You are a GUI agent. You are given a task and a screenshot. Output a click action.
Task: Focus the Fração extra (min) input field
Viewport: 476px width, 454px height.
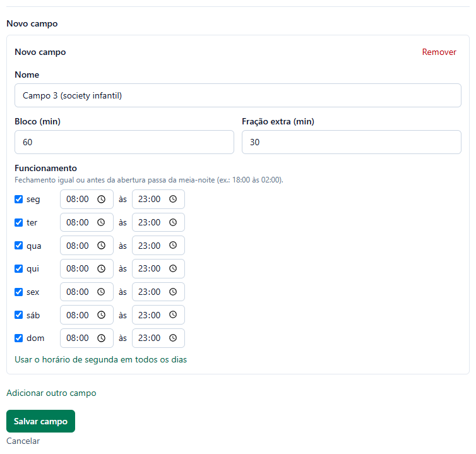pos(352,142)
